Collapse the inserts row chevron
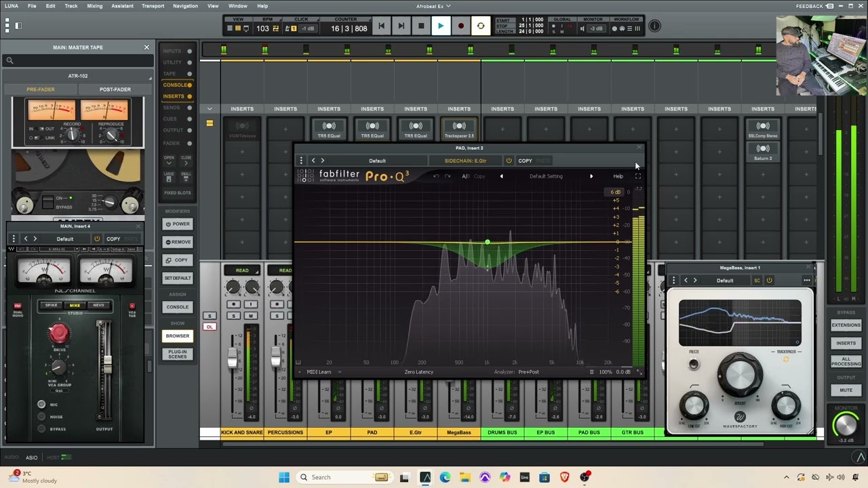 click(x=210, y=109)
